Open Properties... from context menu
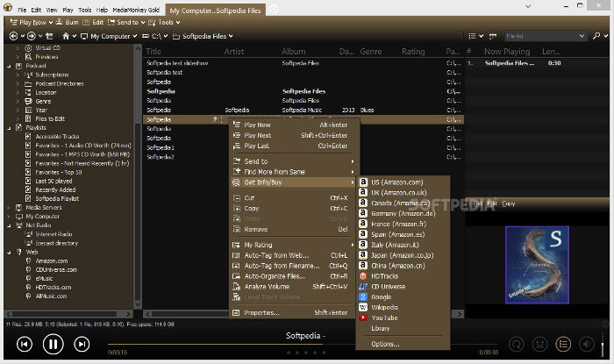This screenshot has width=614, height=364. click(x=294, y=313)
